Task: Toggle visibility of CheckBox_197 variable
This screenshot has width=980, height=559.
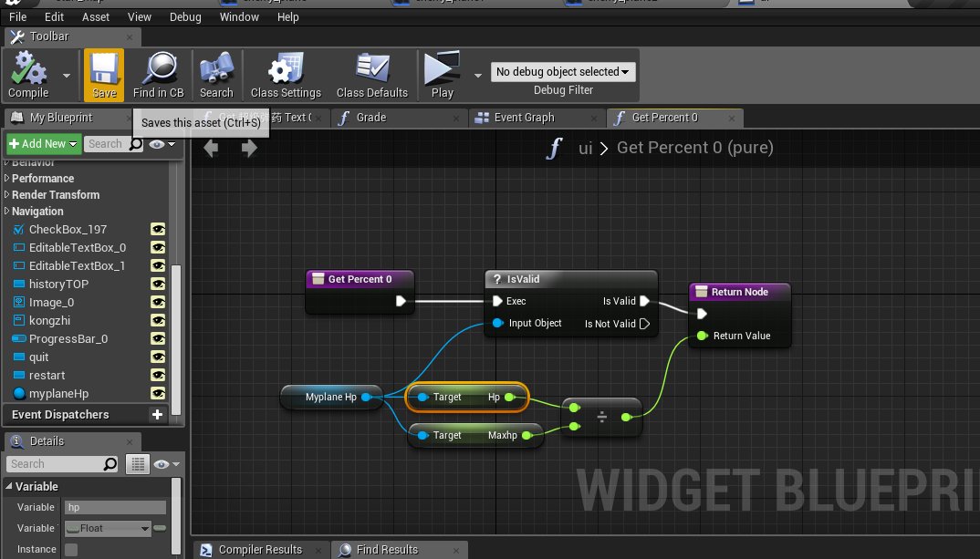Action: (158, 229)
